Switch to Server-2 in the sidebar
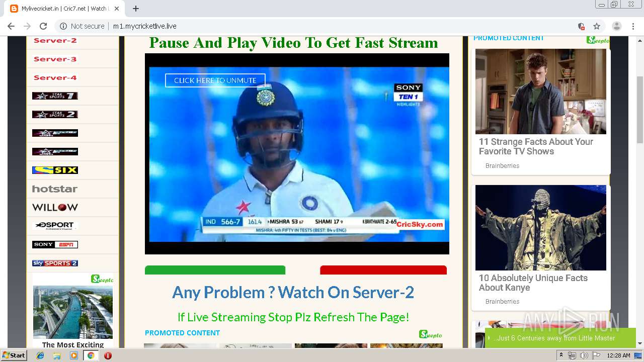Screen dimensions: 644x362 [55, 40]
